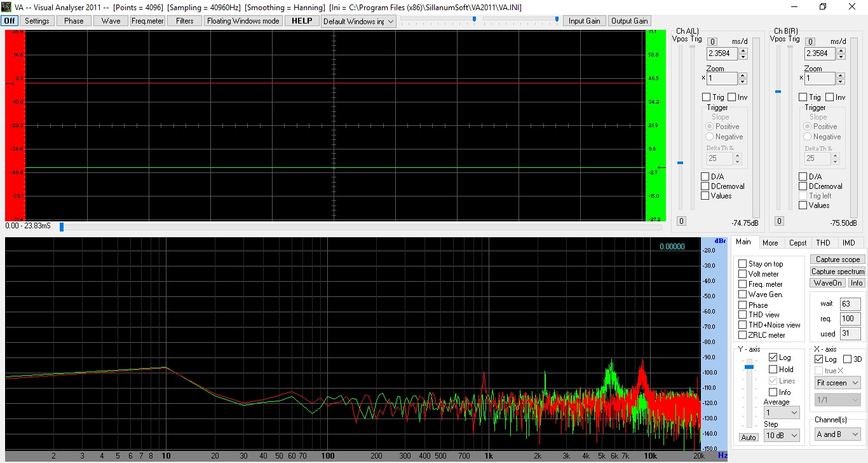
Task: Click the Ch B Vpos slider
Action: coord(778,92)
